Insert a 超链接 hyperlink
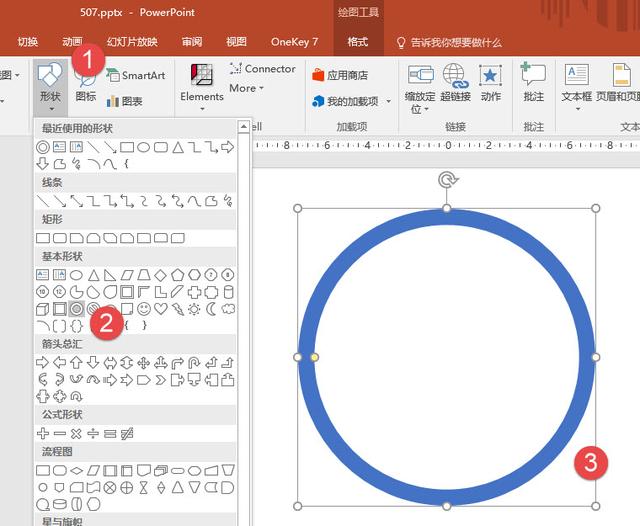The width and height of the screenshot is (640, 526). point(456,82)
